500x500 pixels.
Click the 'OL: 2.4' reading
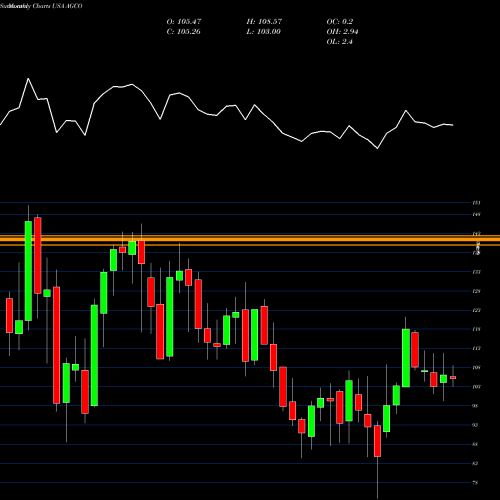pos(339,42)
